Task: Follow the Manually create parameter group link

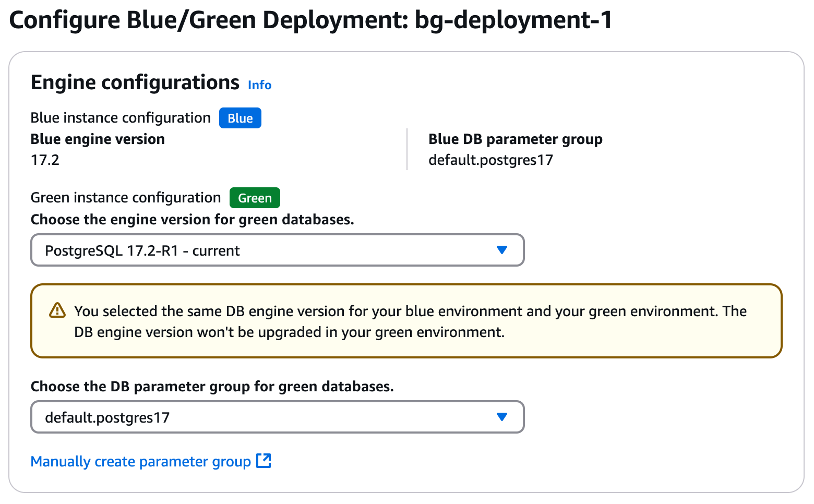Action: (140, 461)
